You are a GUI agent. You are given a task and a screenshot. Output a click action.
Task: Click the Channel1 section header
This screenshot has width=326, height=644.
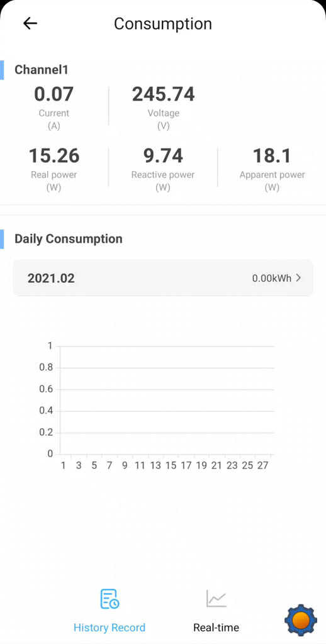pos(42,70)
